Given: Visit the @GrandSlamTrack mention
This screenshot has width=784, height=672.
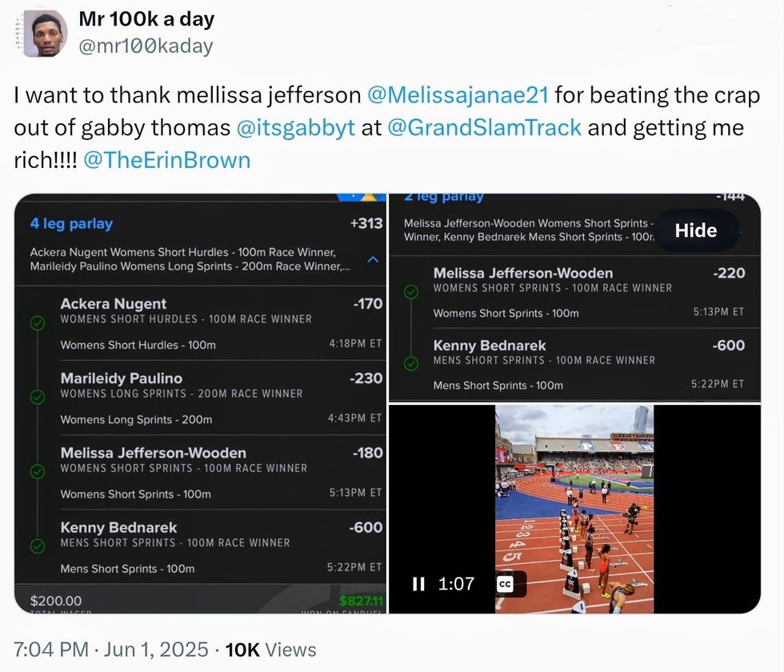Looking at the screenshot, I should click(485, 128).
